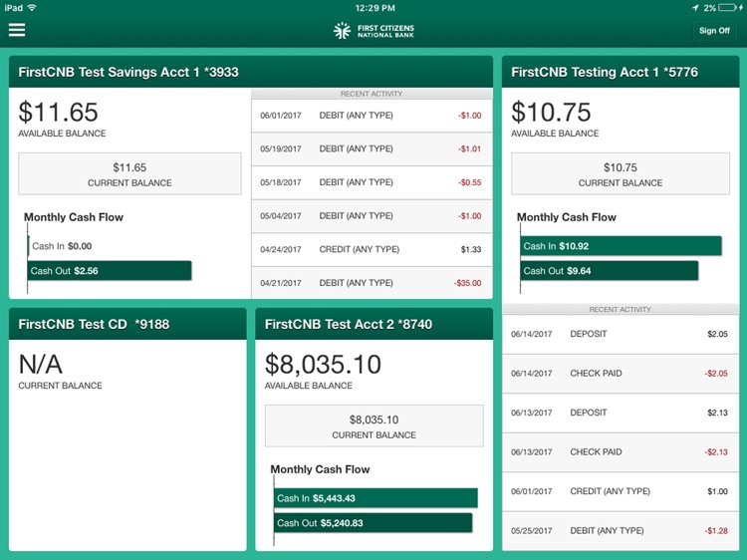Select the 05/19/2017 debit -$1.01 transaction
Viewport: 747px width, 560px height.
pyautogui.click(x=372, y=148)
